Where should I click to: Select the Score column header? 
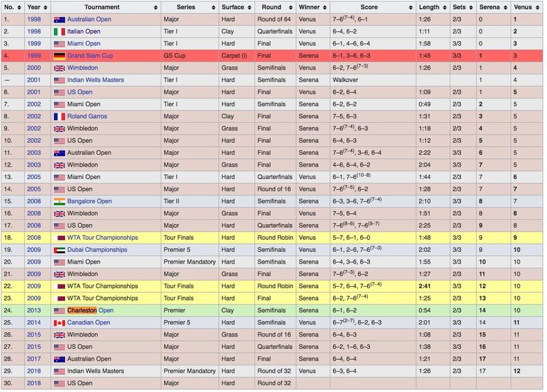click(373, 8)
